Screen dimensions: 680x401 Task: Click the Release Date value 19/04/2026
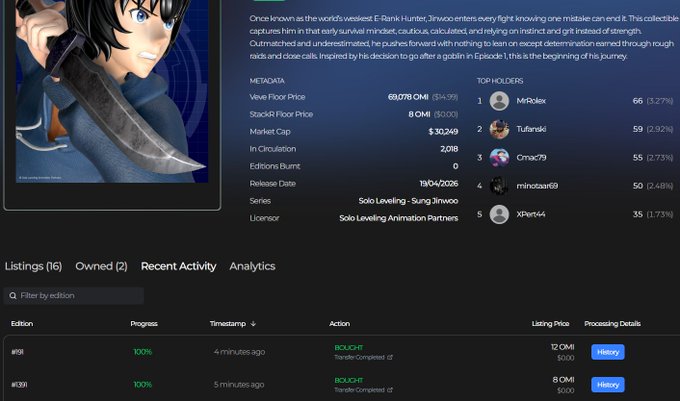(439, 183)
